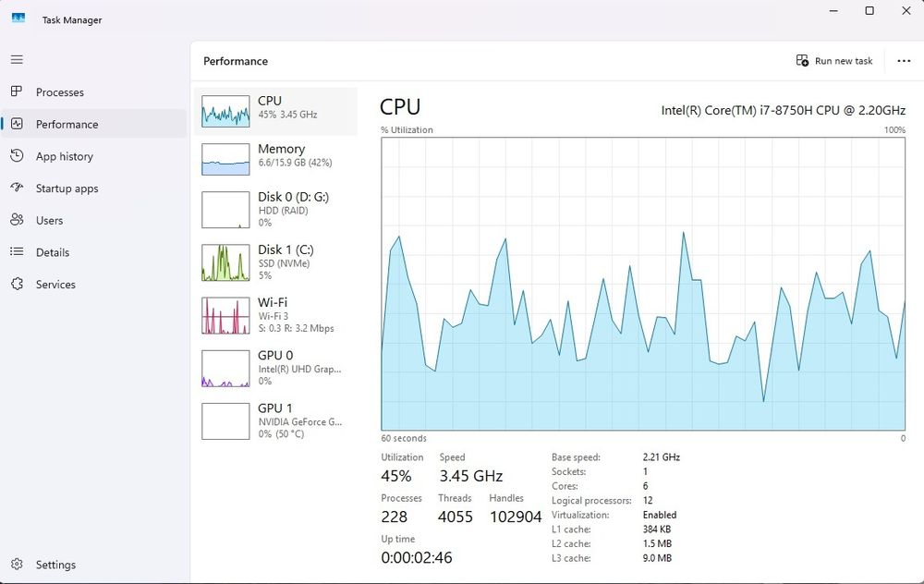Viewport: 924px width, 584px height.
Task: Select the Performance entry in sidebar
Action: [93, 124]
